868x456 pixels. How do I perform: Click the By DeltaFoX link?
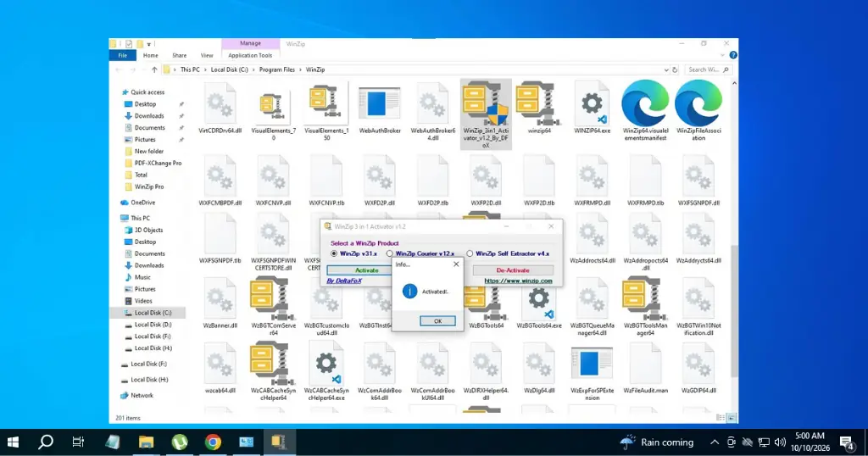344,281
